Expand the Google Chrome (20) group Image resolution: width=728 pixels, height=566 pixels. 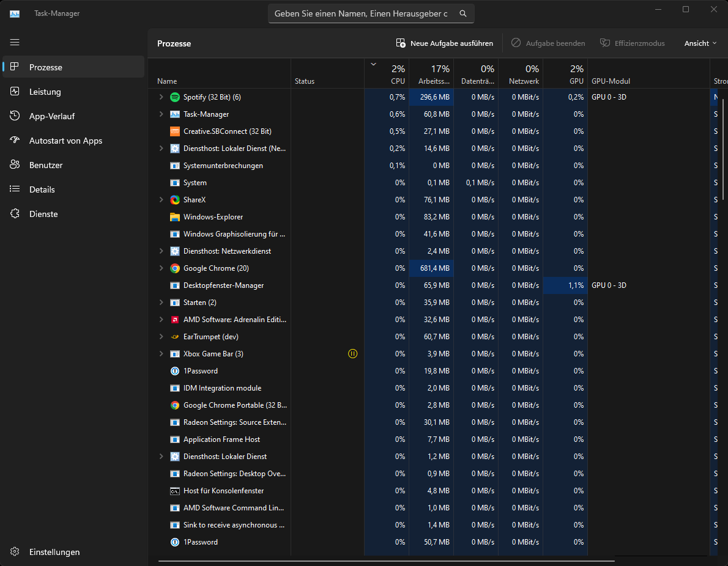tap(161, 268)
